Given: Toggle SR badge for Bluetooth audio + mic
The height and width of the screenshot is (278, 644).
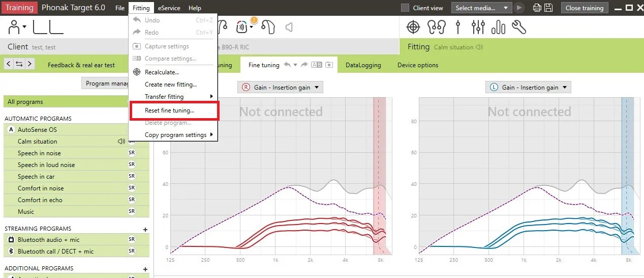Looking at the screenshot, I should [132, 239].
